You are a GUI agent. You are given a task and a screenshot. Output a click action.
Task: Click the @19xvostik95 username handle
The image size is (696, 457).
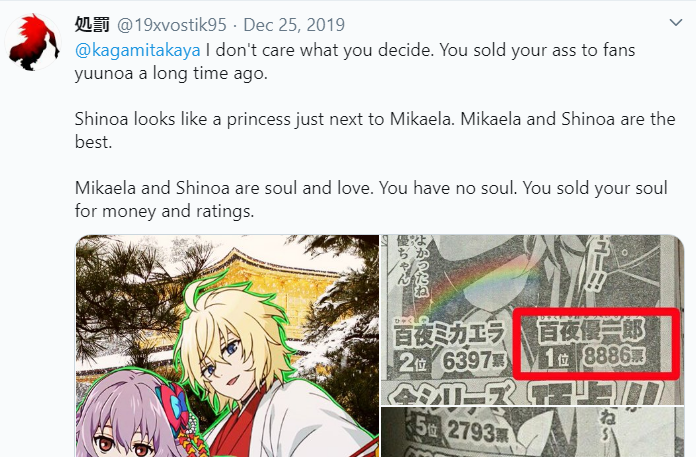[x=172, y=25]
